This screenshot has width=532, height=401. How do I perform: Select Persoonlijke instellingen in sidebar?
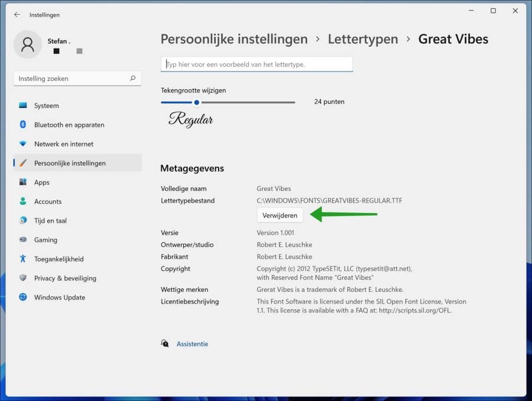[77, 163]
